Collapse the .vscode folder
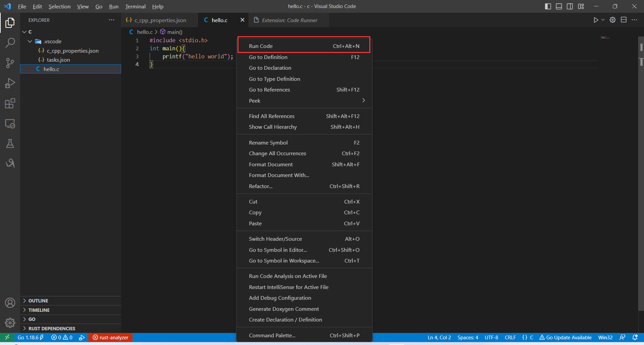Viewport: 644px width, 345px height. coord(30,42)
